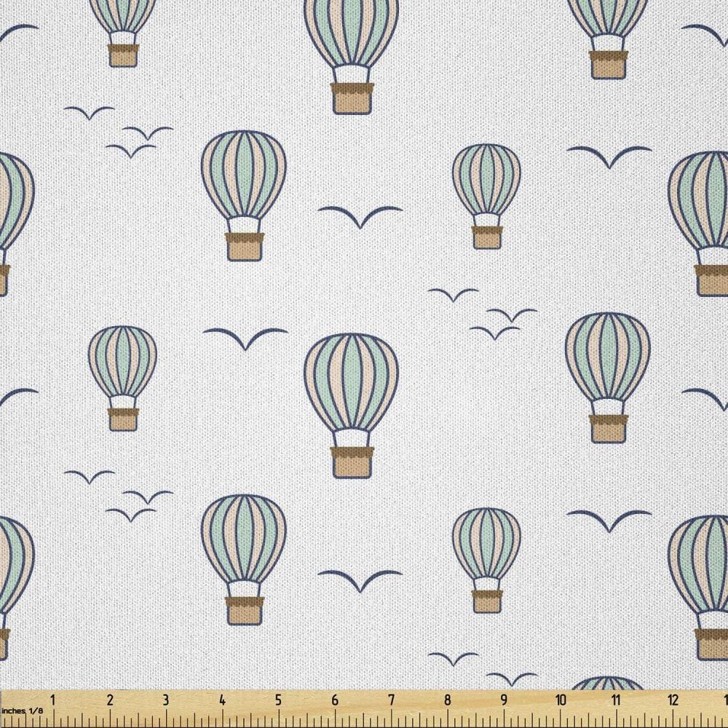Click the number 4 on the ruler
728x728 pixels.
click(222, 700)
